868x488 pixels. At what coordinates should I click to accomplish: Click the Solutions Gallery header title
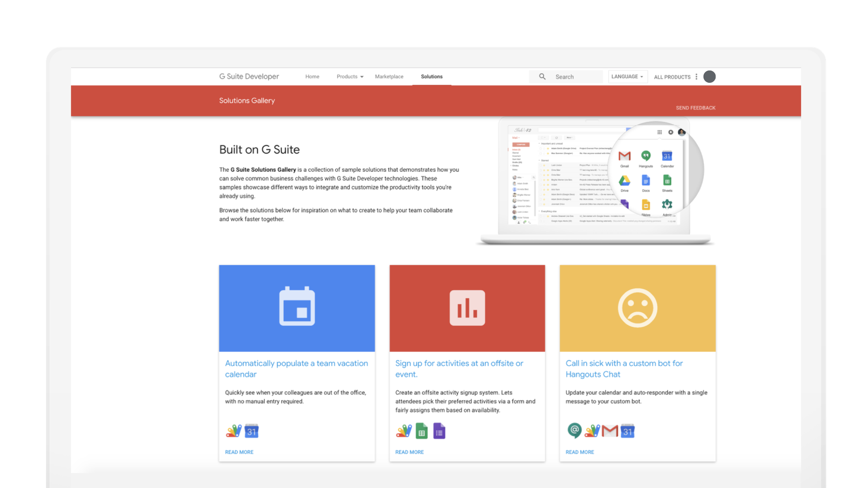247,101
